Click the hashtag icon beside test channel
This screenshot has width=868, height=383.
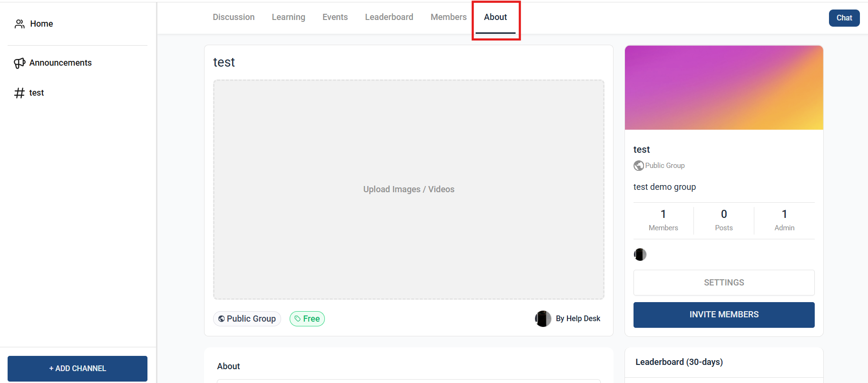pos(20,93)
